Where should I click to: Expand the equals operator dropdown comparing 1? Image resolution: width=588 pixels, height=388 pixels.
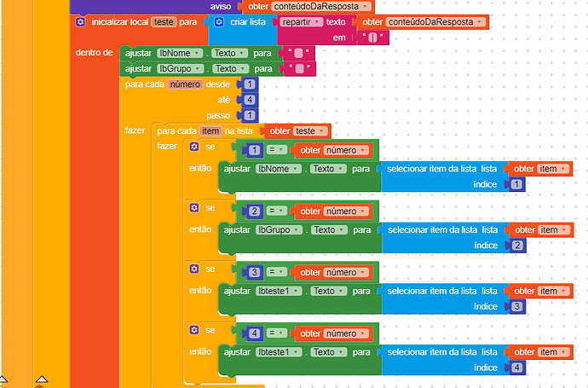pos(278,150)
